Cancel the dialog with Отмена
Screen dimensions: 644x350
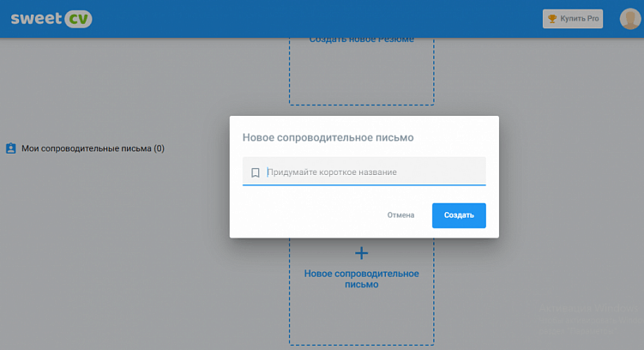400,215
